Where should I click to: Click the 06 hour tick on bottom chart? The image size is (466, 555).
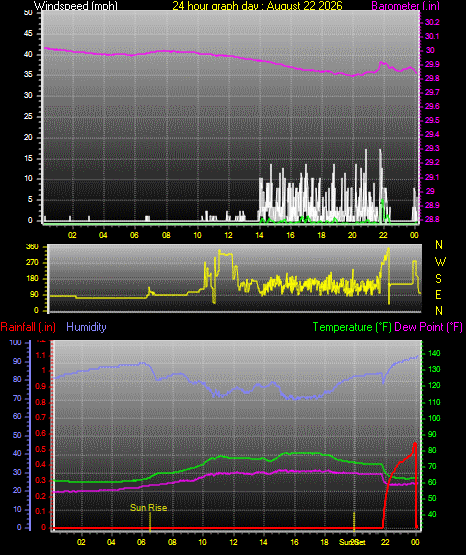click(x=141, y=542)
